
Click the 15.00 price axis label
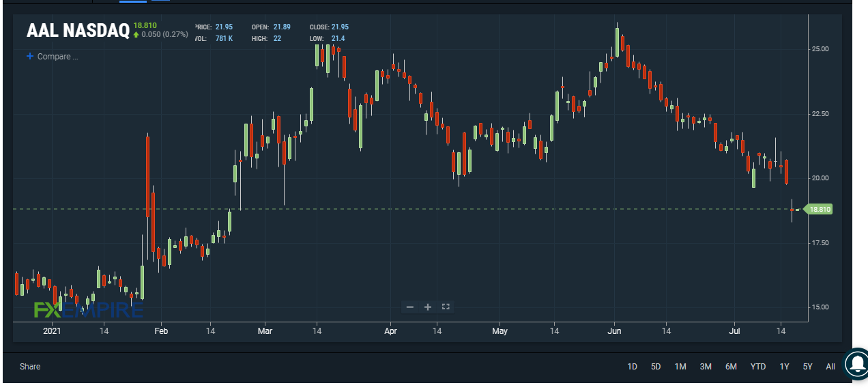pos(820,307)
